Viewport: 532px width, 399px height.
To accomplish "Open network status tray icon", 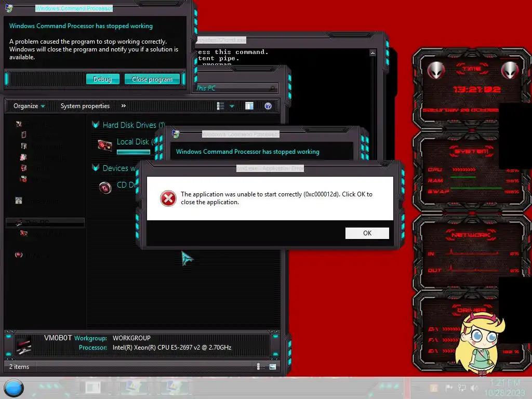I will point(462,388).
